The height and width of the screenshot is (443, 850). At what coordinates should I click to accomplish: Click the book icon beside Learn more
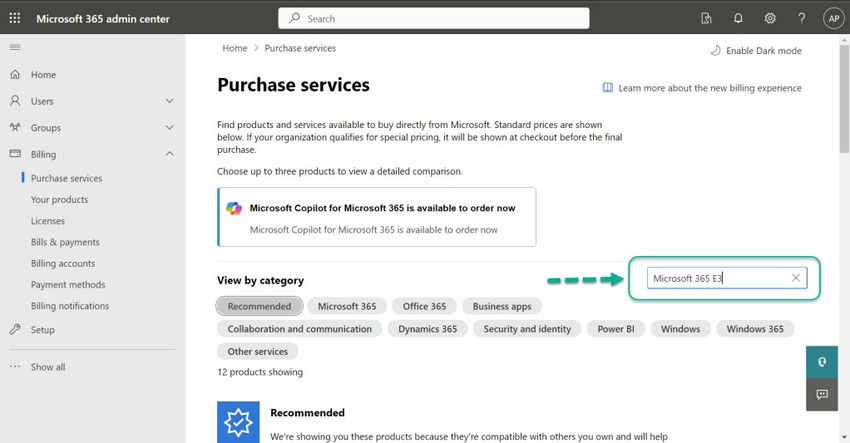click(x=608, y=88)
